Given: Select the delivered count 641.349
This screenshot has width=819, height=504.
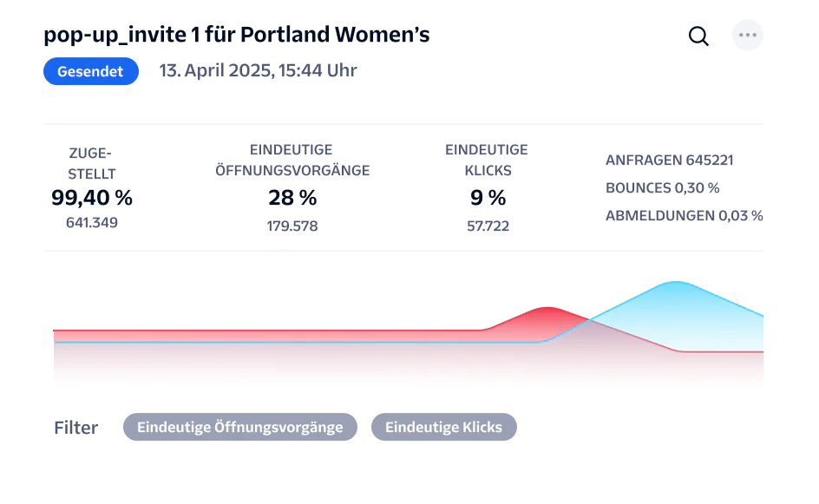Looking at the screenshot, I should tap(92, 222).
